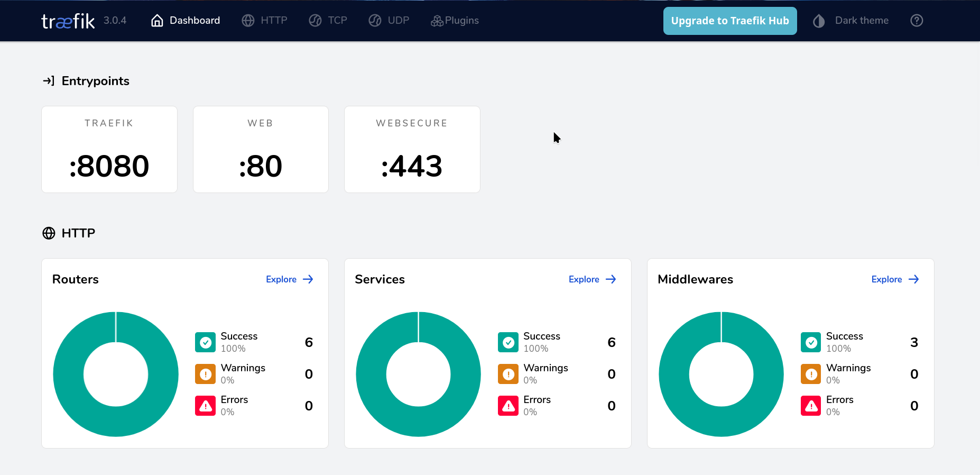Go to the TCP navigation tab
The image size is (980, 475).
(x=328, y=21)
